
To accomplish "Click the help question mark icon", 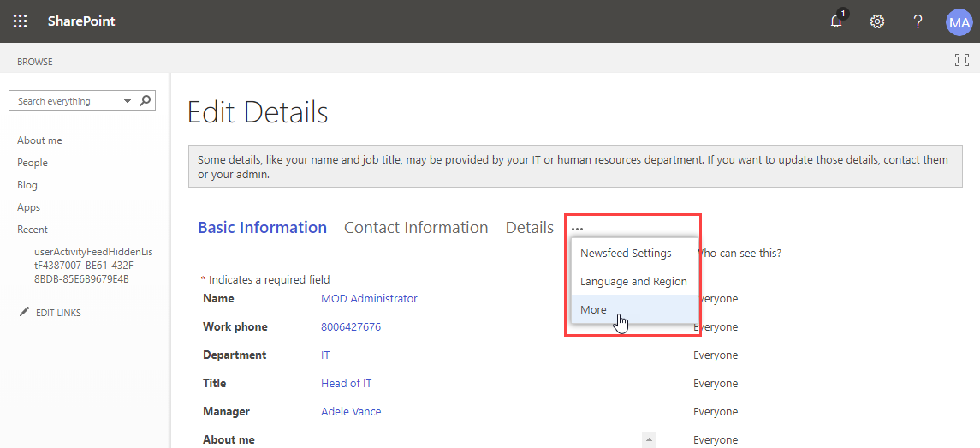I will (x=918, y=21).
